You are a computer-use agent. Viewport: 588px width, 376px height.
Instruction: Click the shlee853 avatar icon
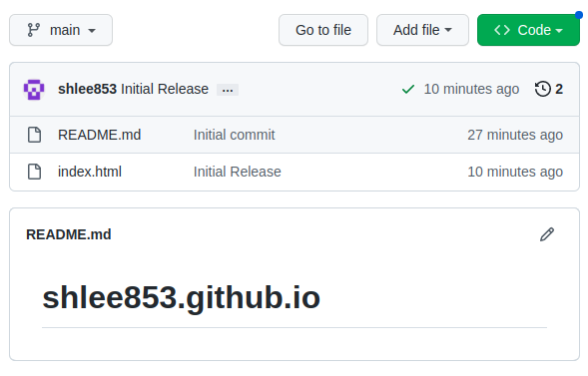[x=34, y=89]
